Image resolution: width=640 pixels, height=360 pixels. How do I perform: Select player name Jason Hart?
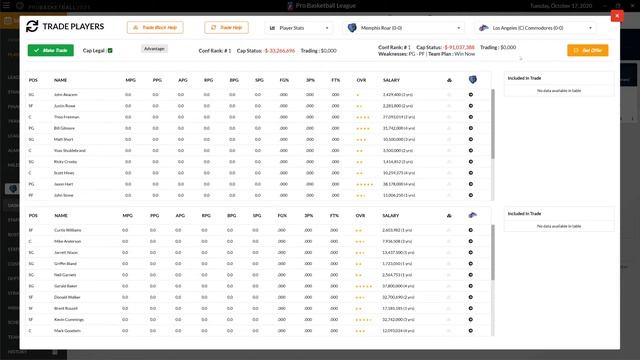coord(64,184)
